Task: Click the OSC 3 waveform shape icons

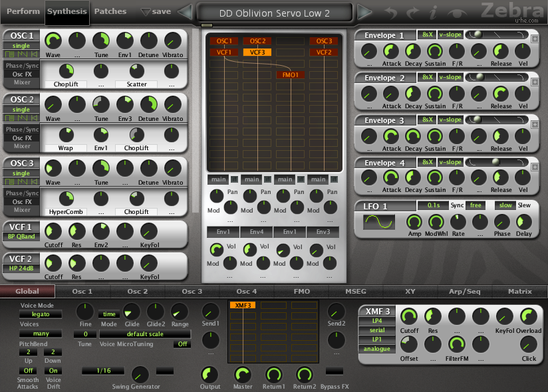Action: [21, 181]
